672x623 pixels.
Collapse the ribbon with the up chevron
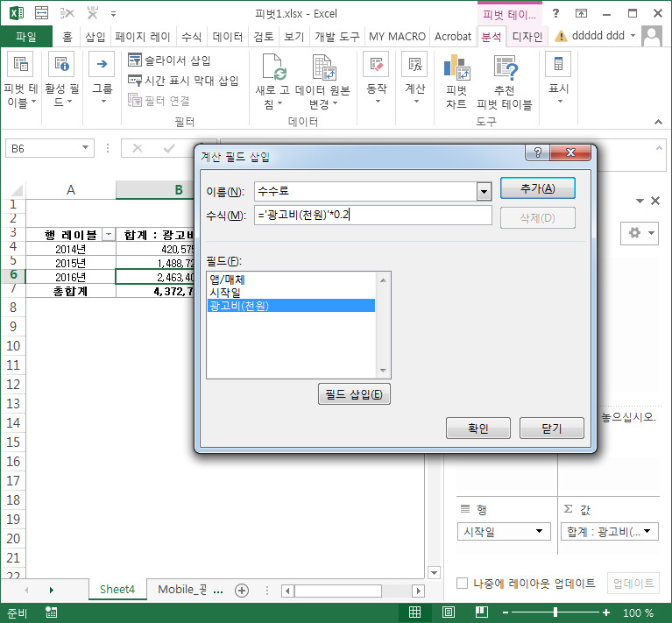pos(658,122)
